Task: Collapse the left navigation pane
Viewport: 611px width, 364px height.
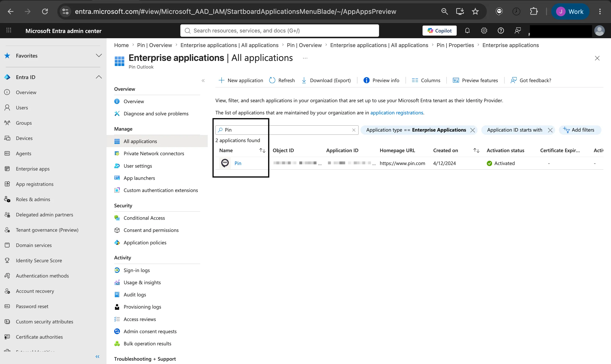Action: tap(97, 357)
